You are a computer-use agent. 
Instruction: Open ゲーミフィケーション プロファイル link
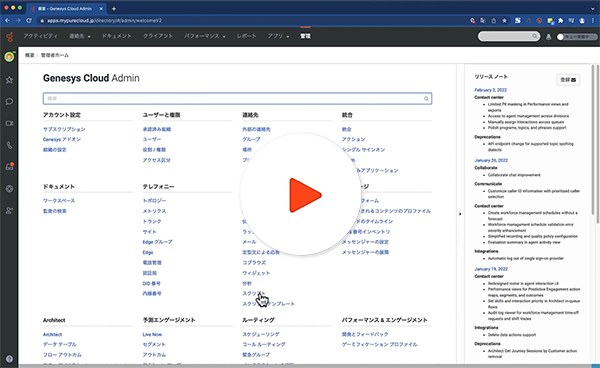pyautogui.click(x=380, y=345)
